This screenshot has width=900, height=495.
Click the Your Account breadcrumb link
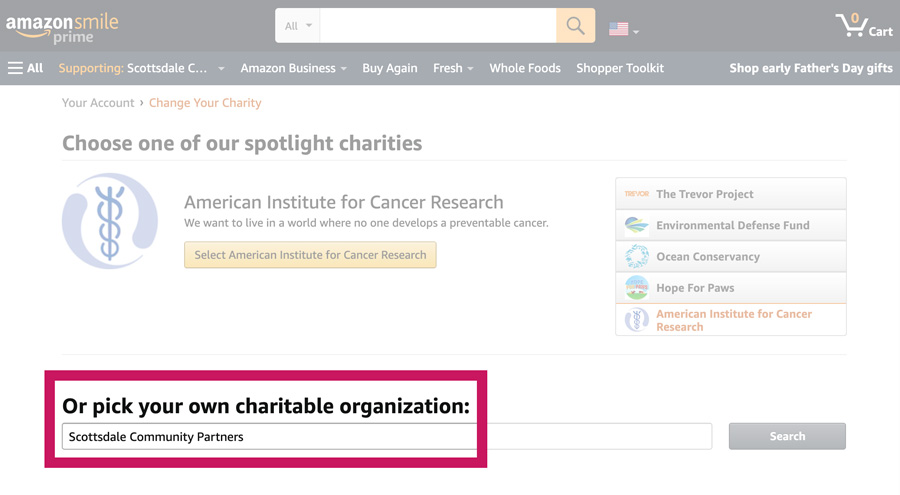(98, 103)
